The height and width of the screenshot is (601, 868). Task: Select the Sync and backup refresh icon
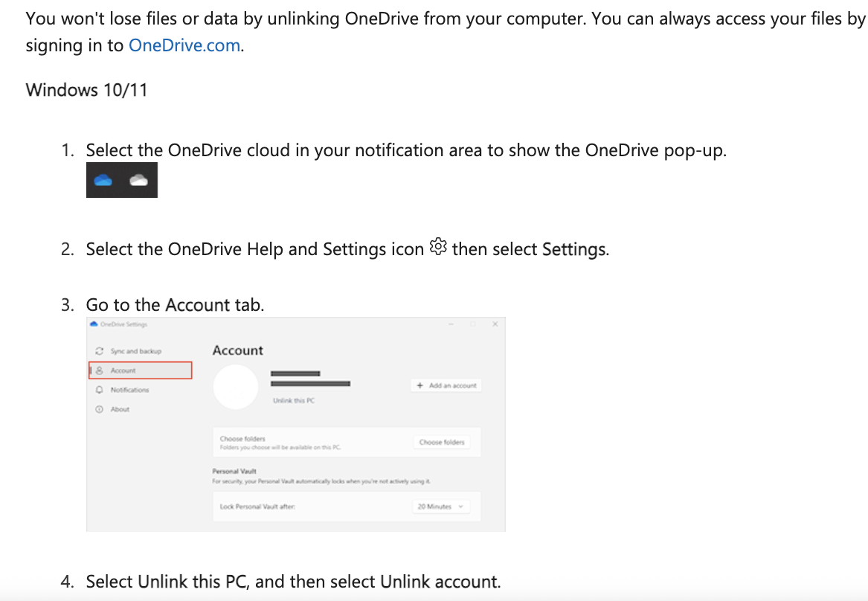tap(99, 351)
